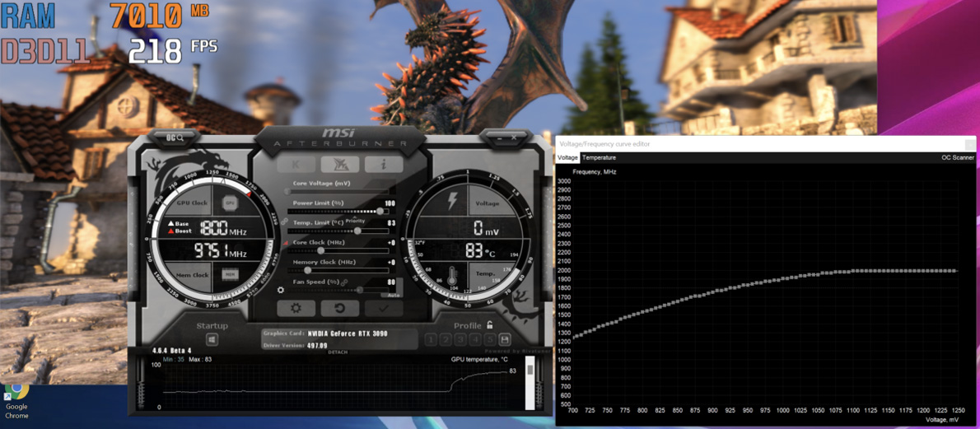The image size is (980, 429).
Task: Click the Fan Speed slider
Action: (x=338, y=290)
